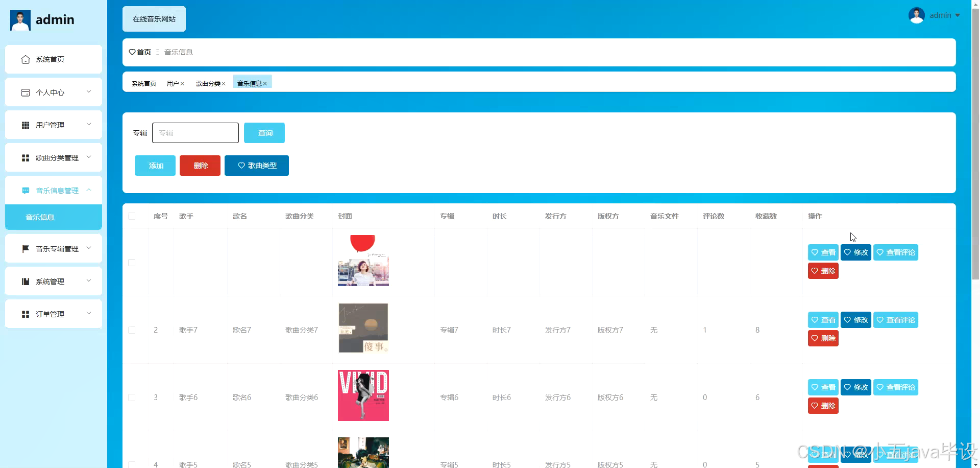The image size is (980, 468).
Task: Click the pink VIVID cover thumbnail
Action: (x=363, y=395)
